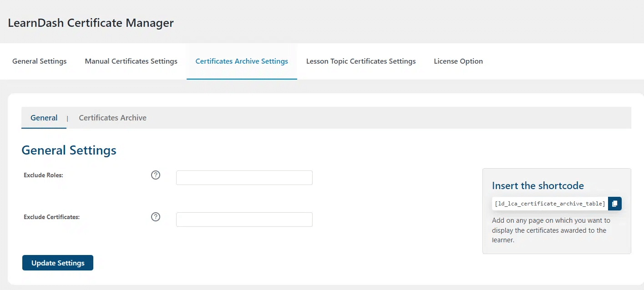Click the shortcode description paragraph text

tap(551, 230)
